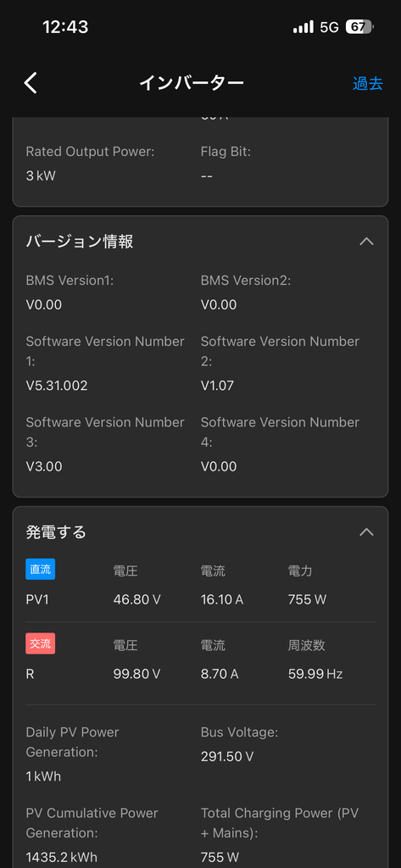This screenshot has height=868, width=401.
Task: Tap the back arrow icon
Action: [31, 83]
